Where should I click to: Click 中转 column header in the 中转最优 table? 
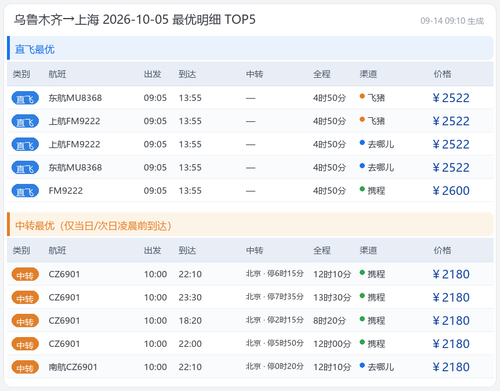[255, 250]
